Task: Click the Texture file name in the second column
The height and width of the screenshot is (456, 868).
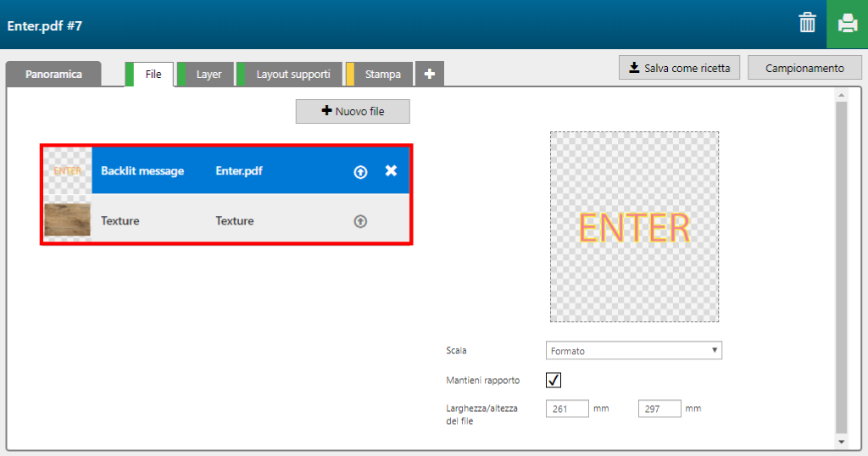Action: click(x=235, y=221)
